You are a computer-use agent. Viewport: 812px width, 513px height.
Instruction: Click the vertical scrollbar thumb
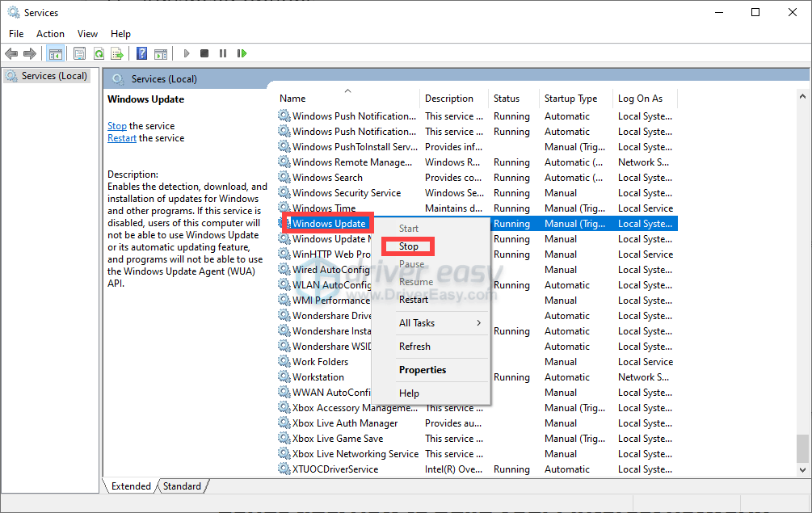click(802, 448)
